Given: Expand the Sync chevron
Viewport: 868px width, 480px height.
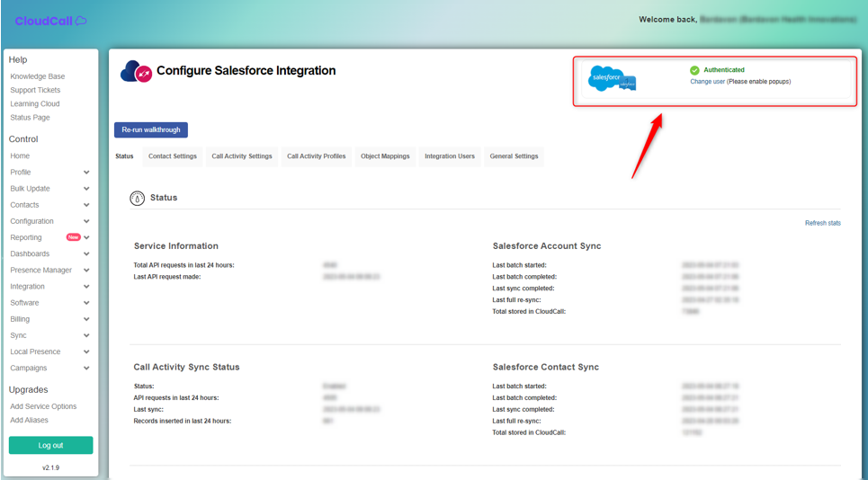Looking at the screenshot, I should [86, 335].
